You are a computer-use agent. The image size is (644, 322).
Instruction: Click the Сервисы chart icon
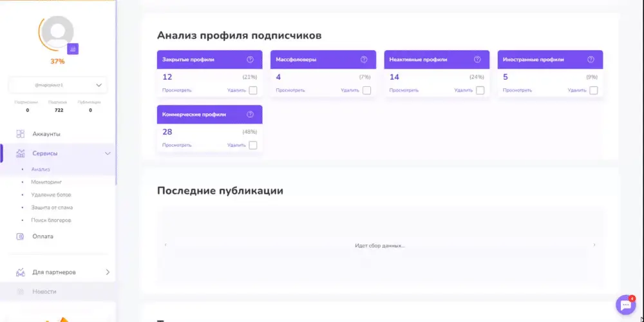(20, 153)
